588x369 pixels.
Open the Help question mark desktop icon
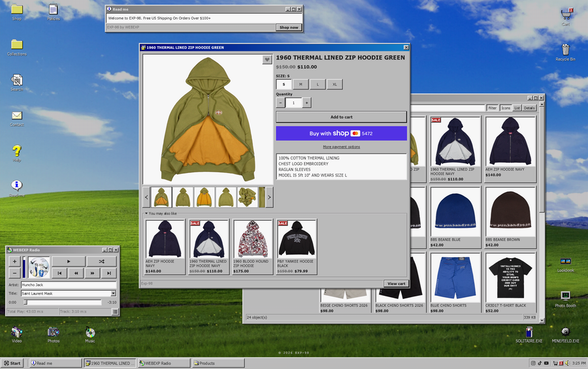coord(17,153)
